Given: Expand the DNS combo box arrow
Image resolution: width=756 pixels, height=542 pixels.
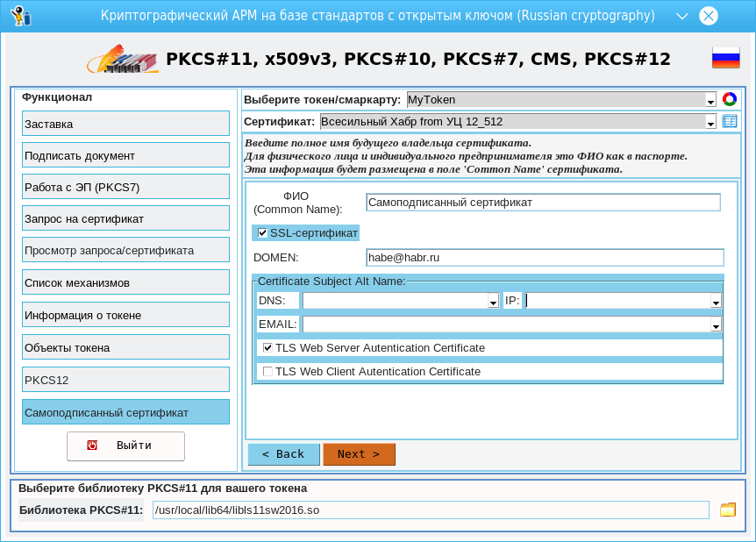Looking at the screenshot, I should pyautogui.click(x=493, y=301).
